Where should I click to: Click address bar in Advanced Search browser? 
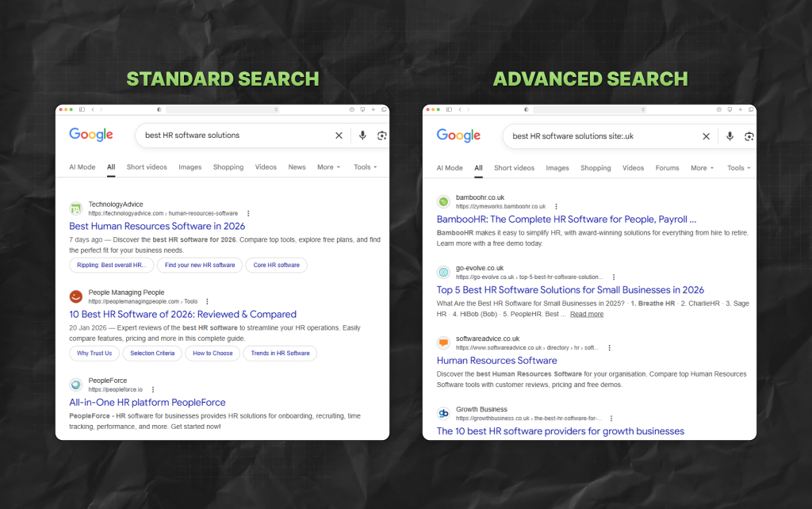click(590, 109)
